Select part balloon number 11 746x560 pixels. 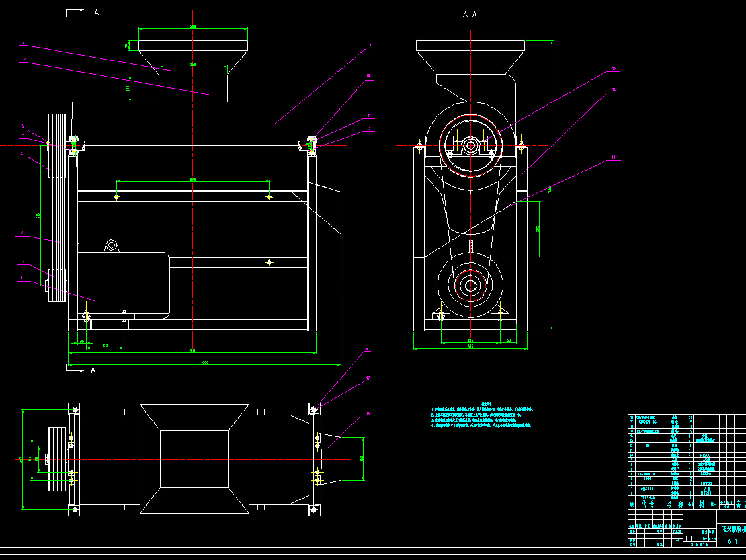pos(369,116)
